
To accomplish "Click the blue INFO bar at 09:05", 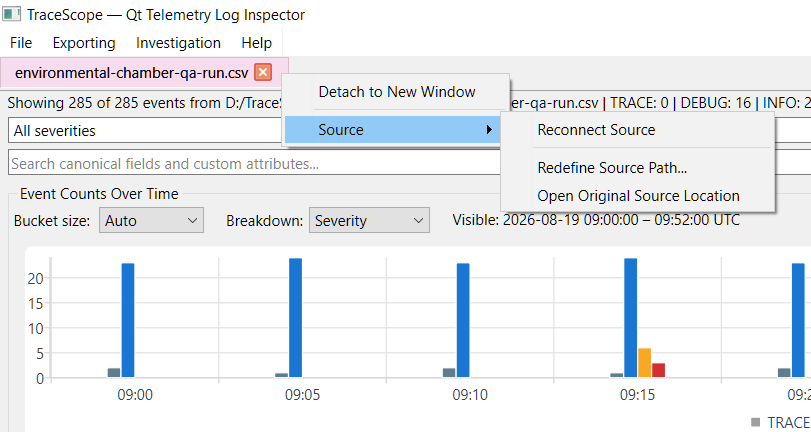I will (295, 318).
